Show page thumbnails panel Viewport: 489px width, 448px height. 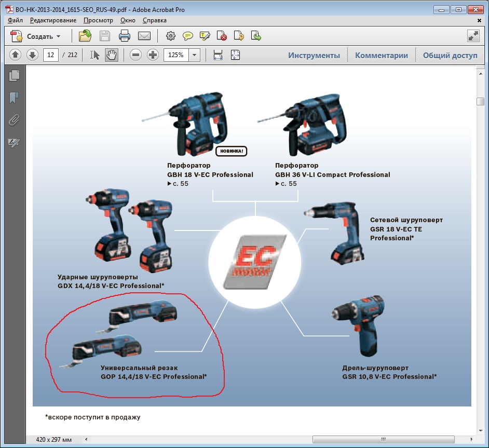click(x=15, y=75)
